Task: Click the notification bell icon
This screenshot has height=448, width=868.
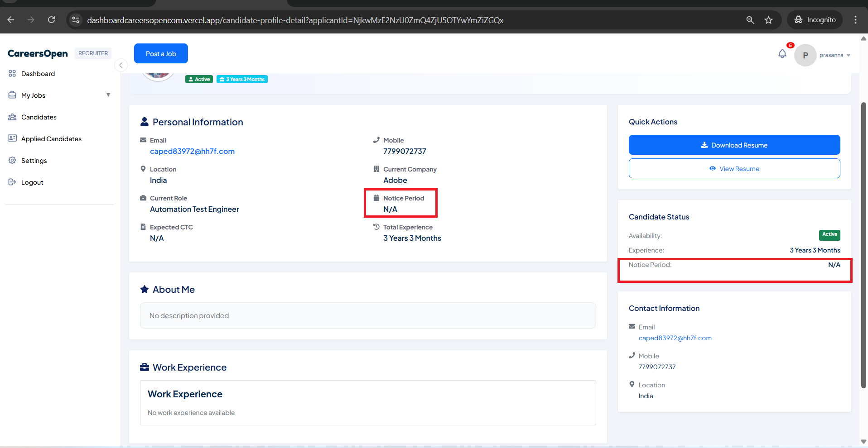Action: [782, 54]
